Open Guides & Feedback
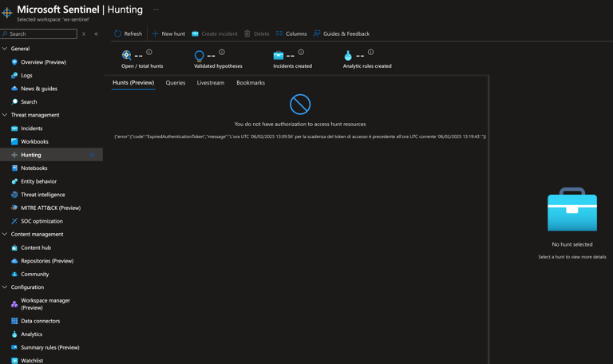 (x=342, y=34)
